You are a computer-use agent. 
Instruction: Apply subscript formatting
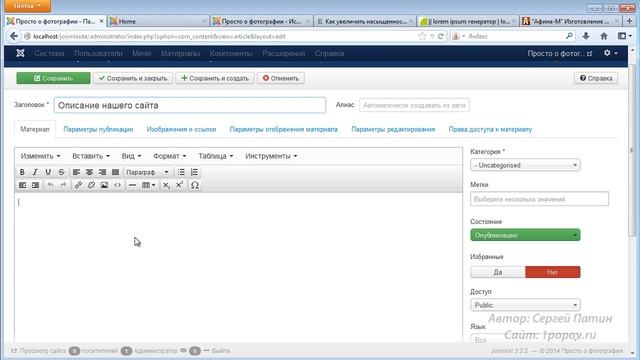166,185
